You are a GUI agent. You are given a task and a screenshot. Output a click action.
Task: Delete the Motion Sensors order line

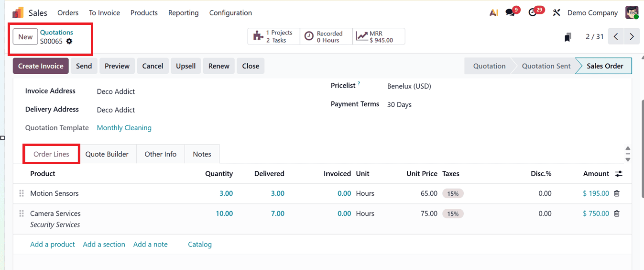pyautogui.click(x=617, y=193)
